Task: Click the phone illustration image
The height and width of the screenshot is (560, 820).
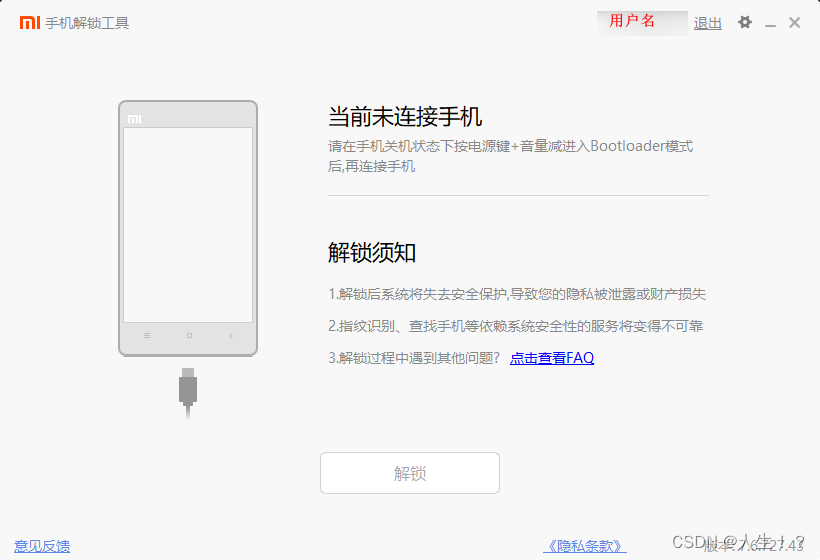Action: pyautogui.click(x=188, y=228)
